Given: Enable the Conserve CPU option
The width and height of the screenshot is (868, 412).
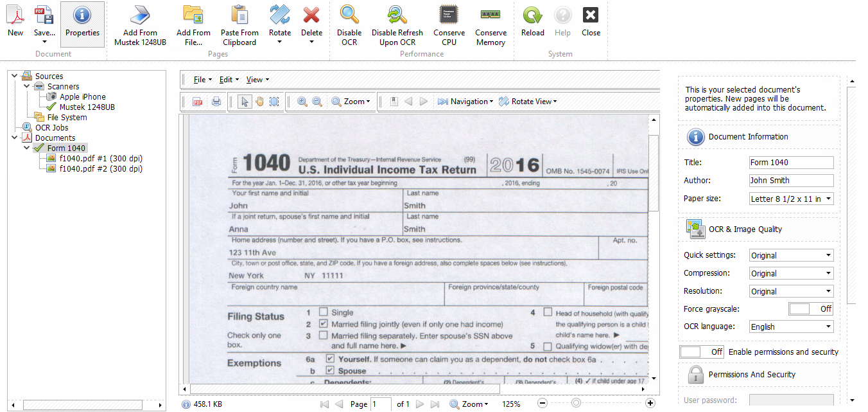Looking at the screenshot, I should 449,26.
